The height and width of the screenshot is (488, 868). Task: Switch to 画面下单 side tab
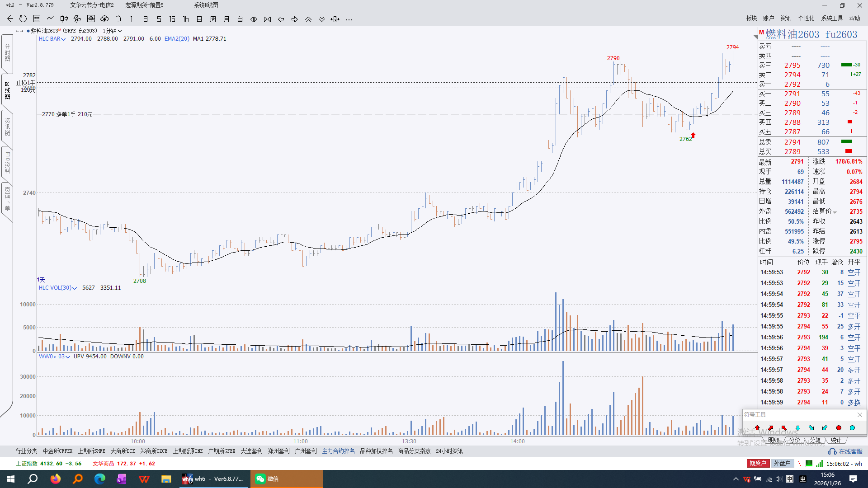(7, 199)
